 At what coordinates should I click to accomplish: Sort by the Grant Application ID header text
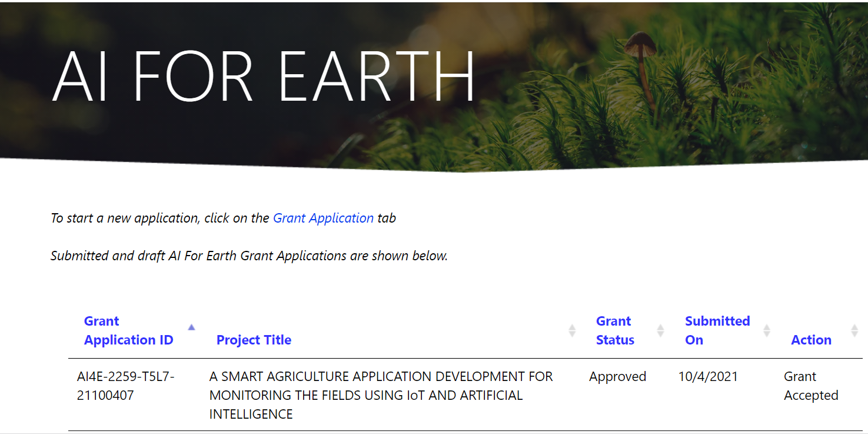pyautogui.click(x=128, y=330)
